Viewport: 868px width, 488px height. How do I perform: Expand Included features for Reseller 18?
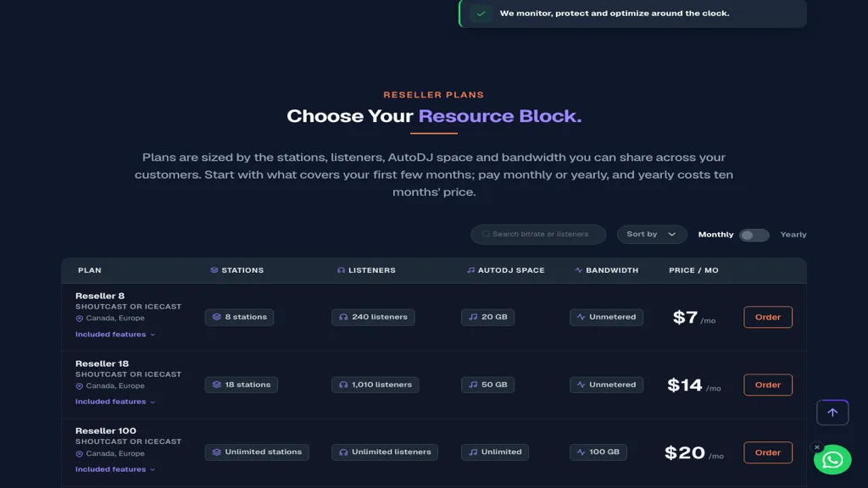point(115,402)
